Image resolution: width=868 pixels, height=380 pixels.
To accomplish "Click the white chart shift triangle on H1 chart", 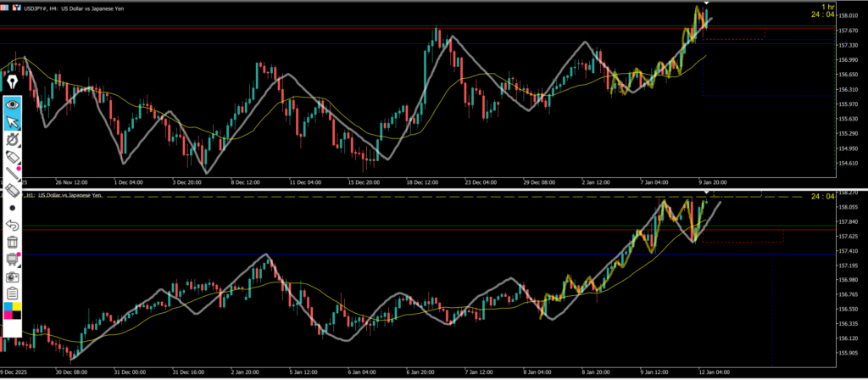I will pos(707,193).
